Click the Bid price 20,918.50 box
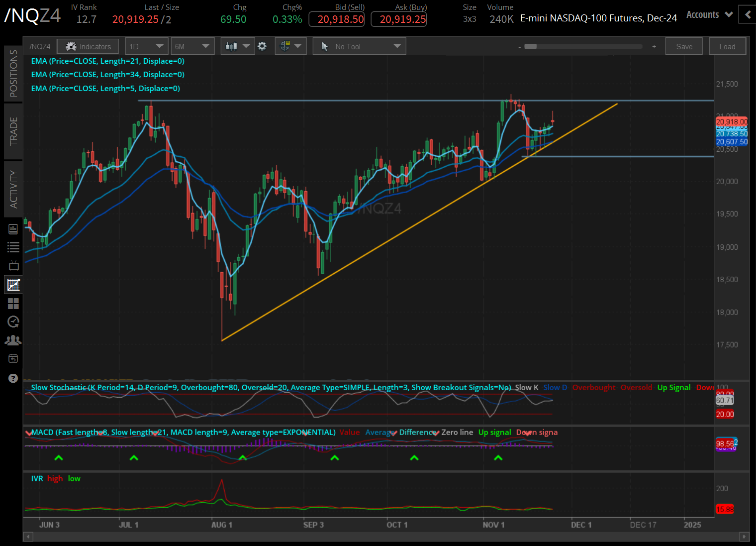Screen dimensions: 756x546 coord(336,19)
